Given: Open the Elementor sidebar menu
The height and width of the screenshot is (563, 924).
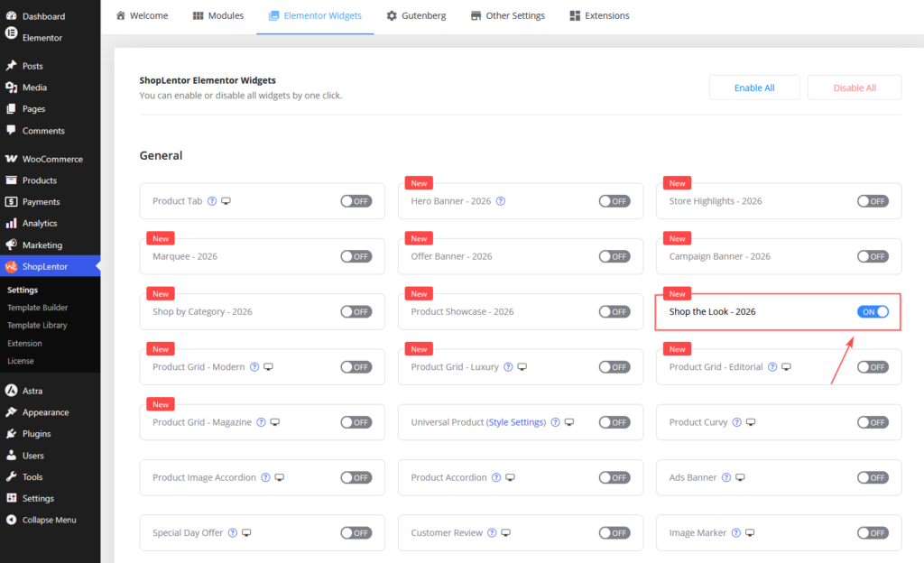Looking at the screenshot, I should pyautogui.click(x=51, y=38).
